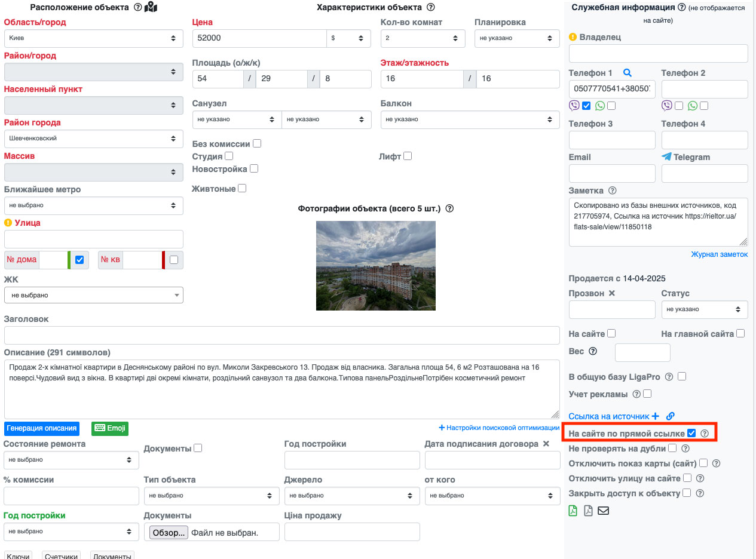Uncheck the № дома checkbox
The height and width of the screenshot is (559, 756).
(x=79, y=260)
